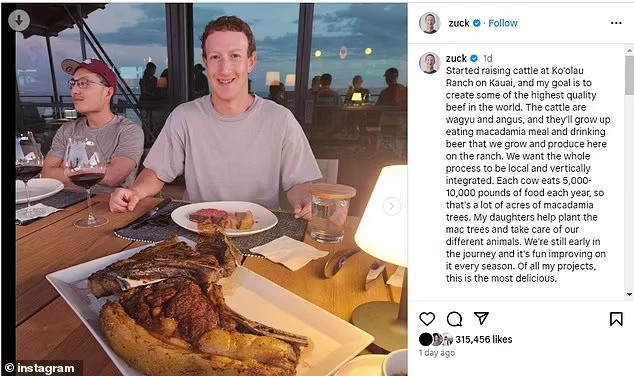634x376 pixels.
Task: Click the verified badge beside header username
Action: [477, 23]
